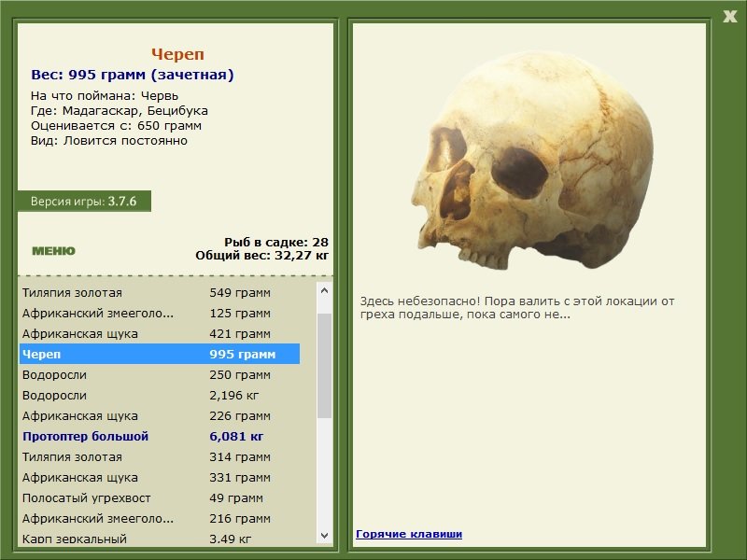Click the scroll up arrow of the fish list

(x=324, y=290)
